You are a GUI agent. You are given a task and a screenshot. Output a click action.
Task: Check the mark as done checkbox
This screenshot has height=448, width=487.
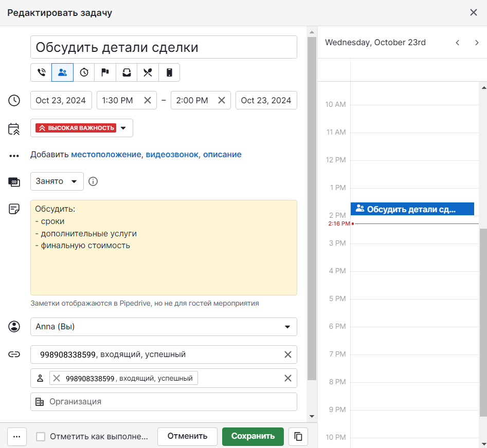pos(41,437)
